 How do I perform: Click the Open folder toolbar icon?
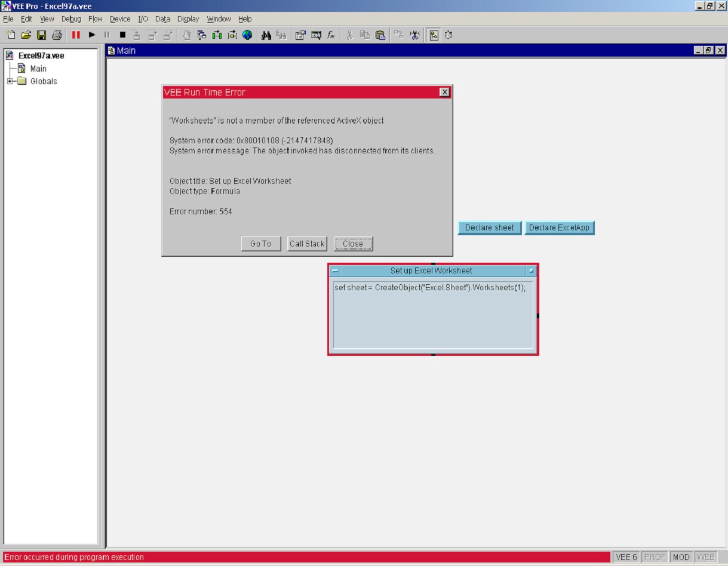click(26, 35)
